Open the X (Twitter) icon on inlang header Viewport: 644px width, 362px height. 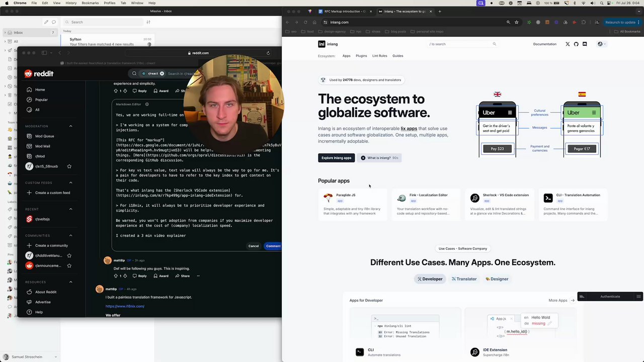[568, 44]
